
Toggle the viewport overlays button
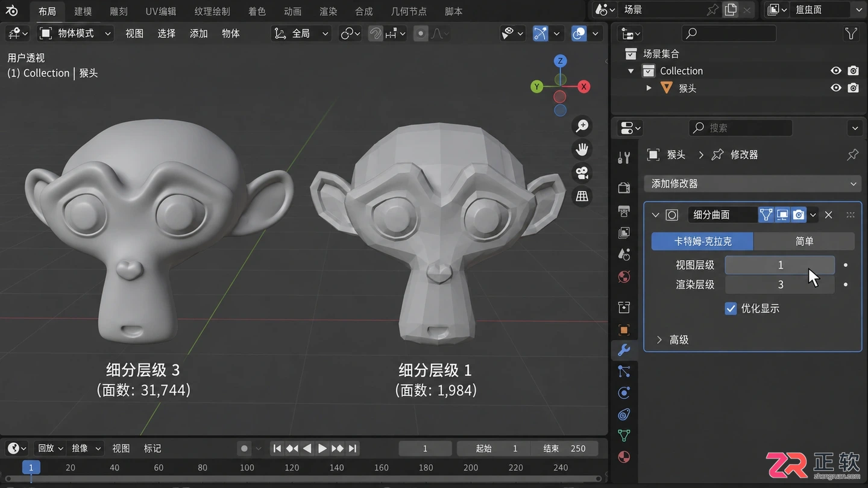click(x=579, y=34)
